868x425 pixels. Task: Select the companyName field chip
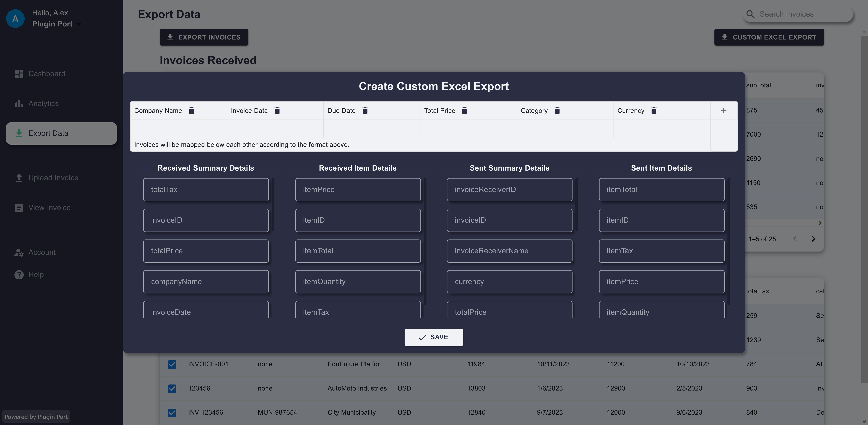point(206,282)
